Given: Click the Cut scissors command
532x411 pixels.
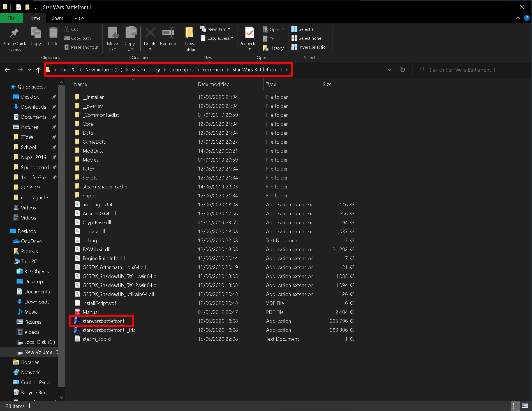Looking at the screenshot, I should (71, 29).
